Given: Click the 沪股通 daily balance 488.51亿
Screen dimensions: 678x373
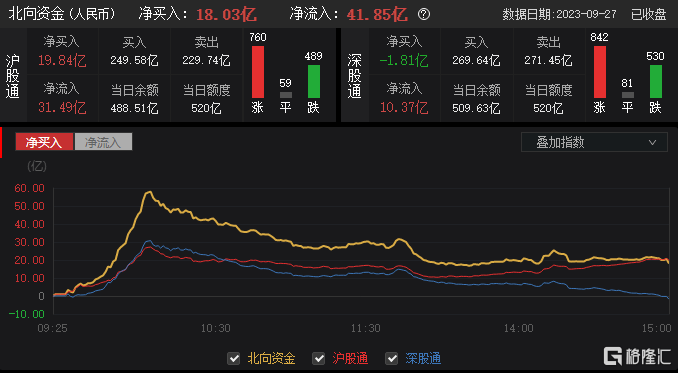Looking at the screenshot, I should [x=134, y=108].
